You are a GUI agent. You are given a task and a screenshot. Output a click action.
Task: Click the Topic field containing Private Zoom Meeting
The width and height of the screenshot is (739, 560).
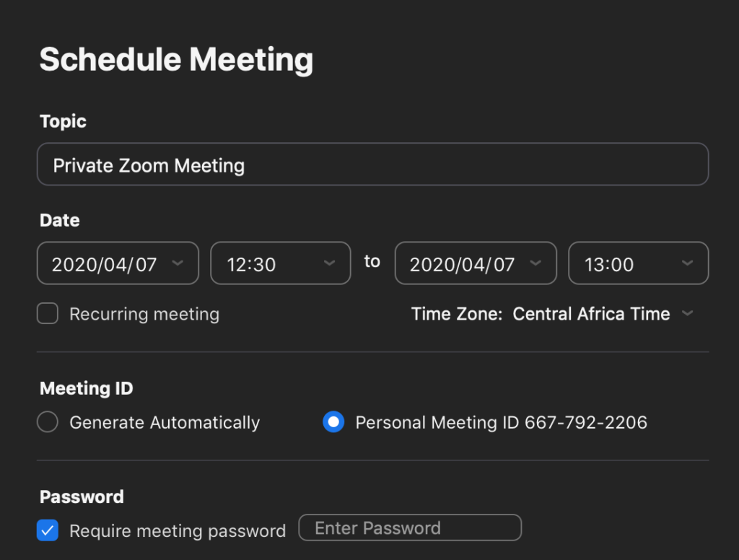coord(372,165)
